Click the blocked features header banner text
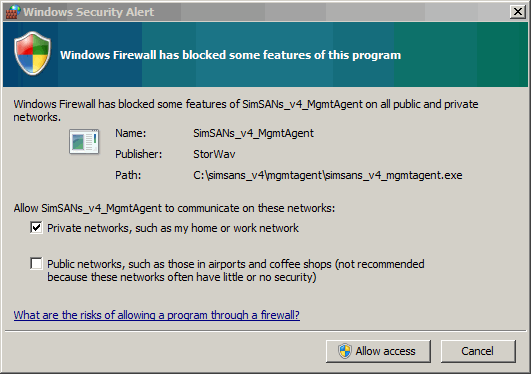 [230, 55]
